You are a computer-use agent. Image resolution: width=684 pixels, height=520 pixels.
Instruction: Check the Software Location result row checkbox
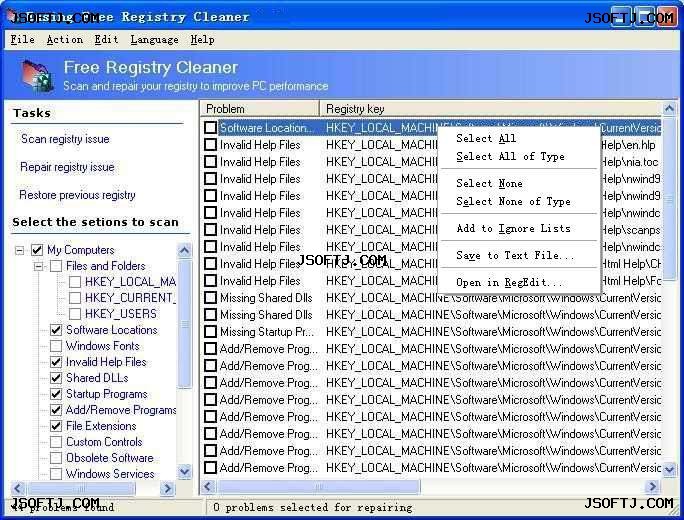click(x=211, y=128)
